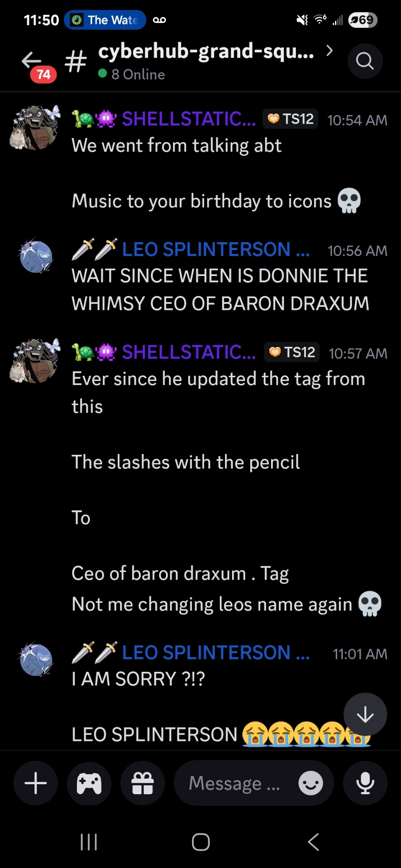This screenshot has height=868, width=401.
Task: Open The Wate status bar pill
Action: pos(105,20)
